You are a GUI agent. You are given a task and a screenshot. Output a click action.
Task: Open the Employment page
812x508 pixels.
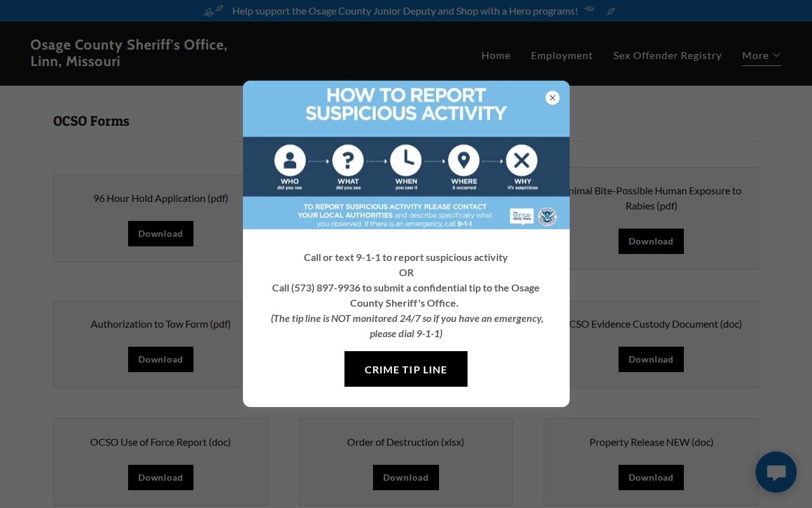[562, 56]
